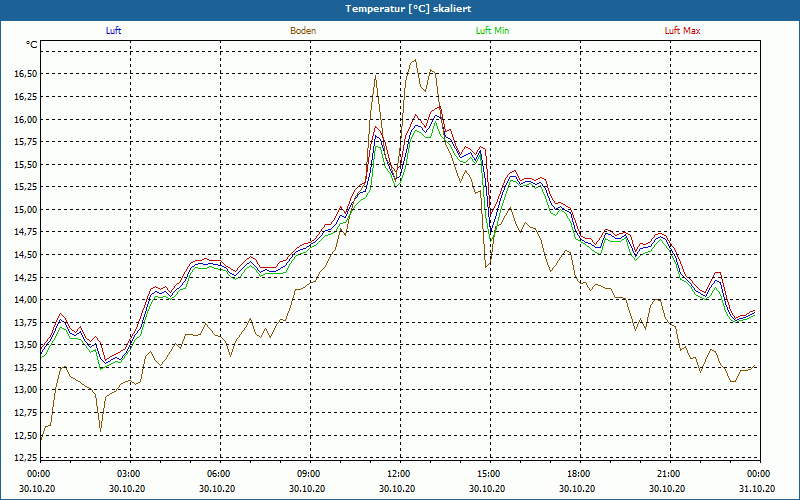Click the °C unit label on the axis

click(x=32, y=45)
